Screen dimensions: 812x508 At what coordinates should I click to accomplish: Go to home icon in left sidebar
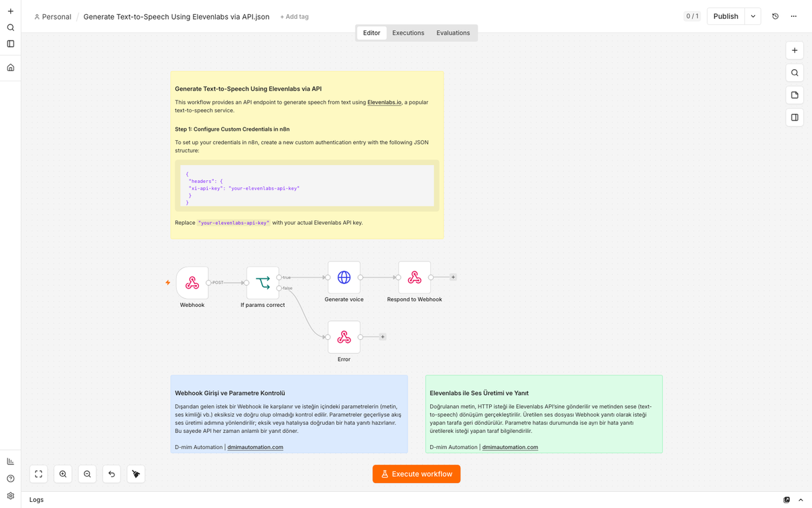pyautogui.click(x=10, y=68)
